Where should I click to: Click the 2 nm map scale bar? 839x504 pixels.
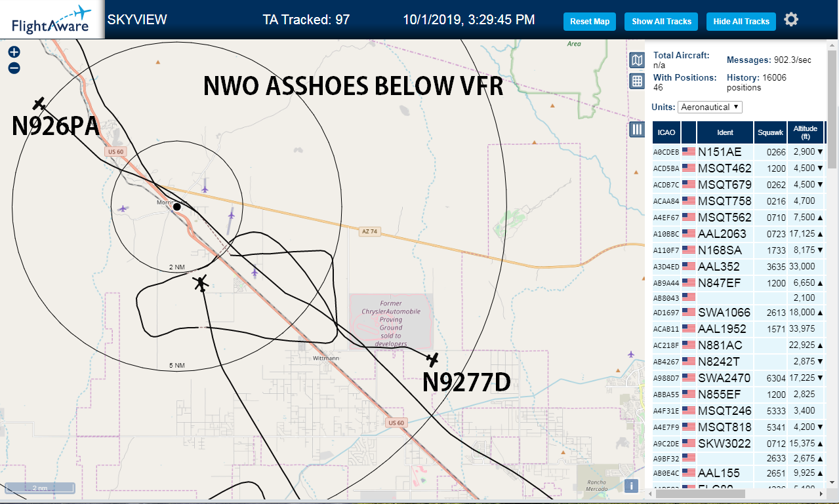40,488
